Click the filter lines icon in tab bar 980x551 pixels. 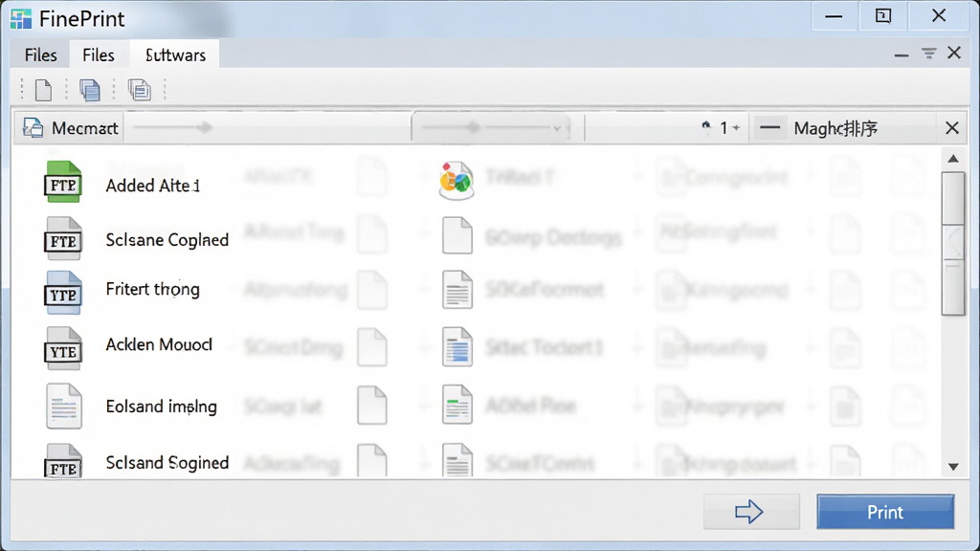928,54
